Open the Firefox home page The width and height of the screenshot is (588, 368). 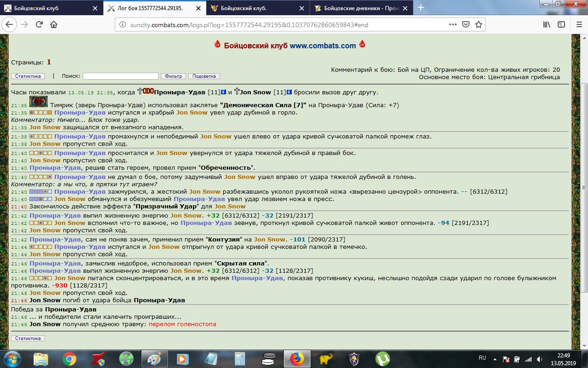coord(54,24)
